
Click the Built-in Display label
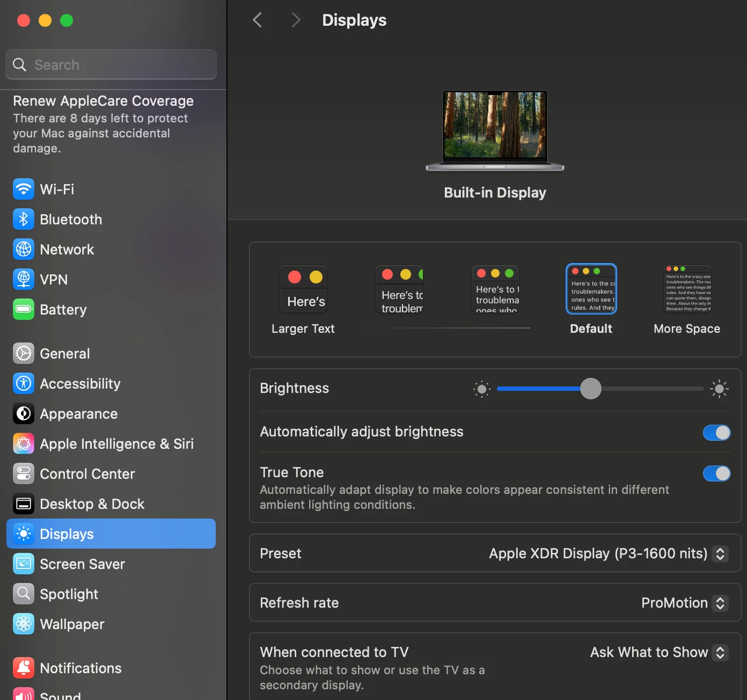[495, 193]
